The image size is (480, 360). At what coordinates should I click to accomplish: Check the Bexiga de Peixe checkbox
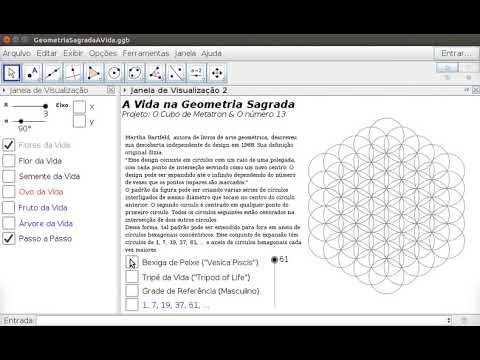(132, 262)
